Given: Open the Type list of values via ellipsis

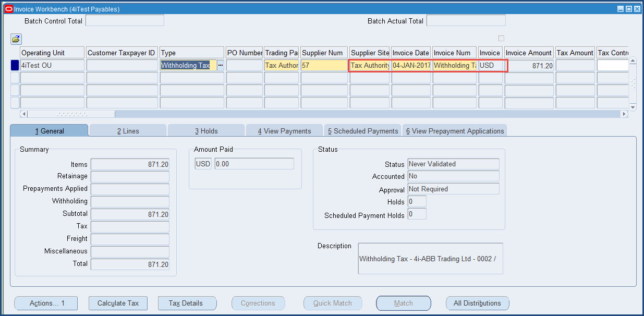Looking at the screenshot, I should pos(221,66).
